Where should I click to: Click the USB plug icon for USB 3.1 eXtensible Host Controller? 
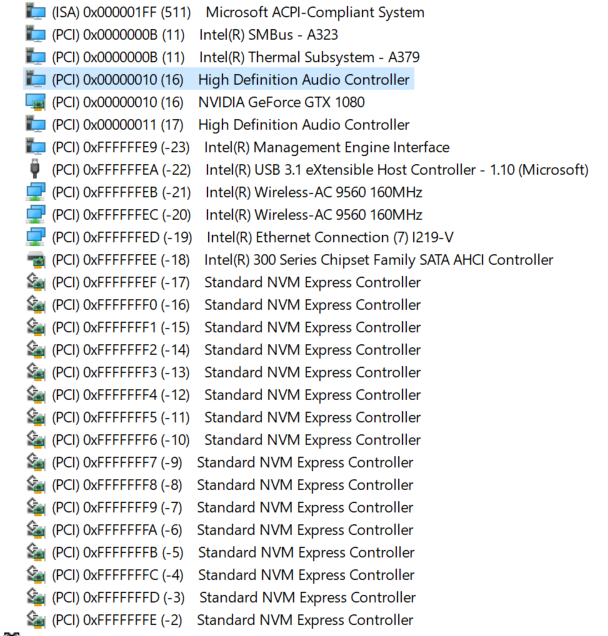35,170
